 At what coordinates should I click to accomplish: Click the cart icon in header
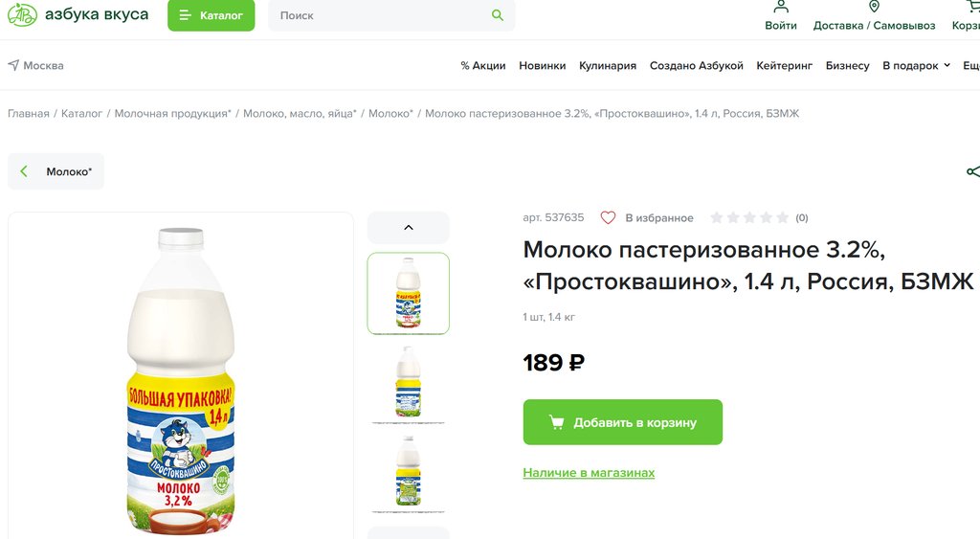point(972,8)
